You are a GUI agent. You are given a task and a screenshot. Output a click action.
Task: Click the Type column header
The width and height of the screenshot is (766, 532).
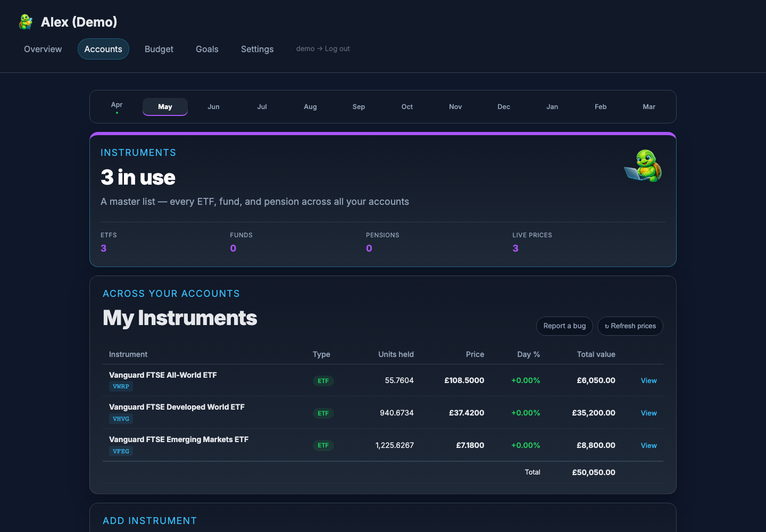point(321,354)
